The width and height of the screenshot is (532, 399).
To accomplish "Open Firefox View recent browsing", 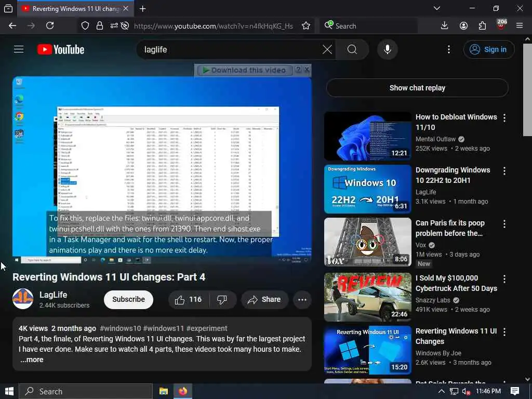I will [8, 9].
